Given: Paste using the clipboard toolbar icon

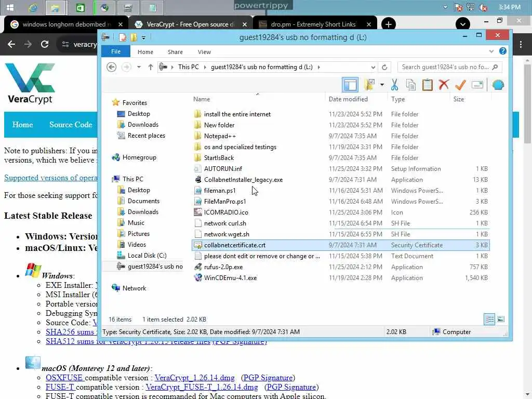Looking at the screenshot, I should pos(427,85).
